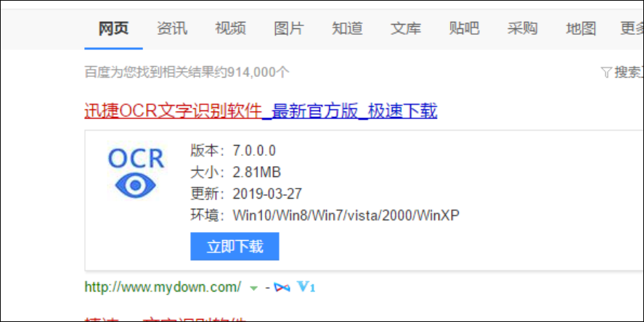The image size is (644, 322).
Task: Expand the dropdown arrow beside mydown.com
Action: (254, 289)
